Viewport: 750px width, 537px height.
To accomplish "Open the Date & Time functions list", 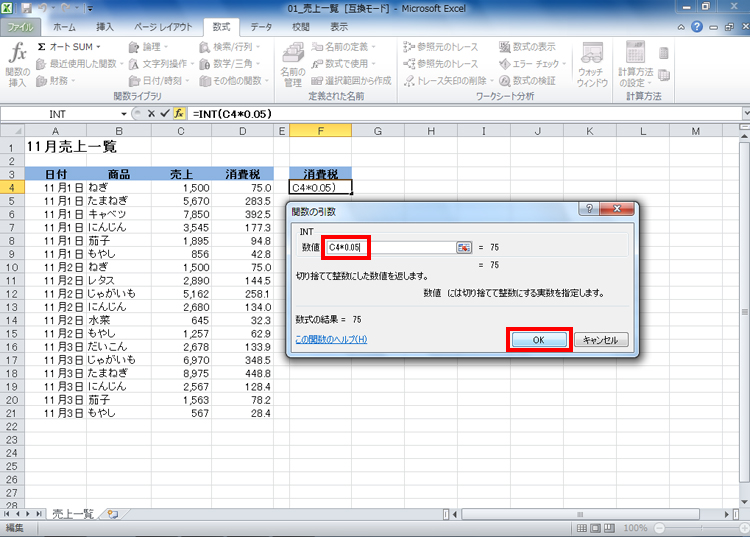I will [159, 81].
